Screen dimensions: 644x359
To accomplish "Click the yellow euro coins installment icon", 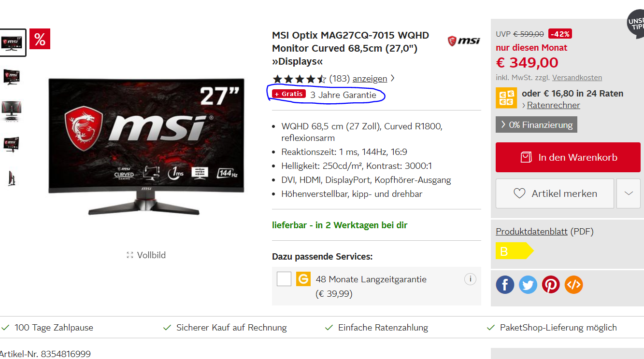I will pyautogui.click(x=506, y=98).
